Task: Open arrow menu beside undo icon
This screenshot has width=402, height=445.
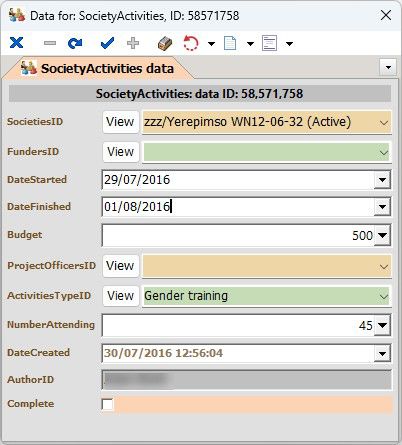Action: [211, 43]
